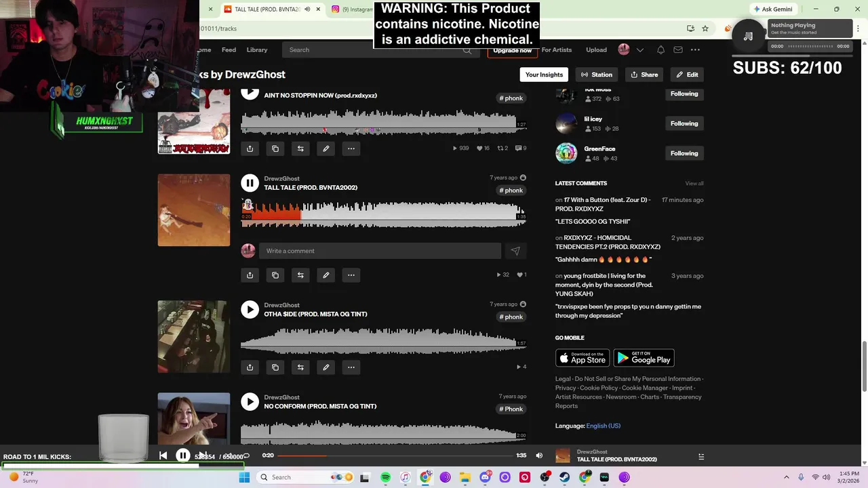Play NO CONFORM (PROD. MISTA OG TINT)
The image size is (868, 488).
pos(250,401)
